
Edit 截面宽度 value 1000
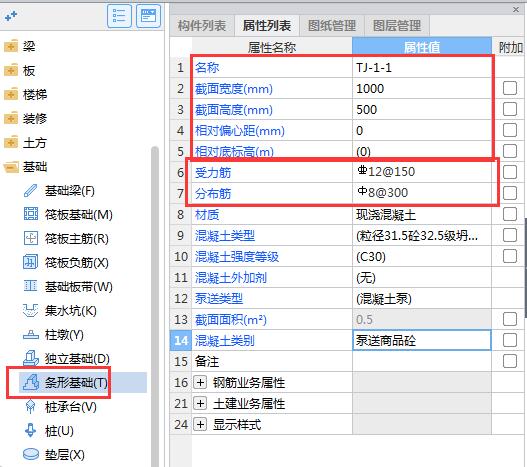click(x=422, y=88)
